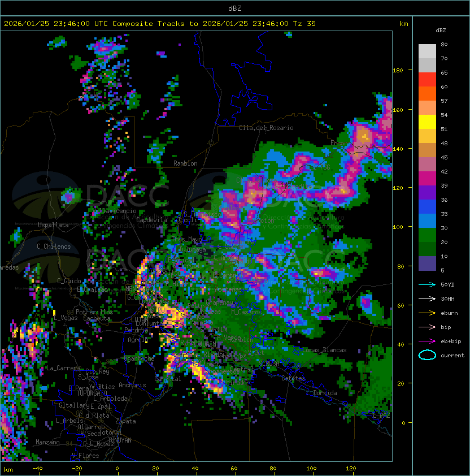
Task: Select the red swatch between 65 and 60
Action: click(x=427, y=80)
